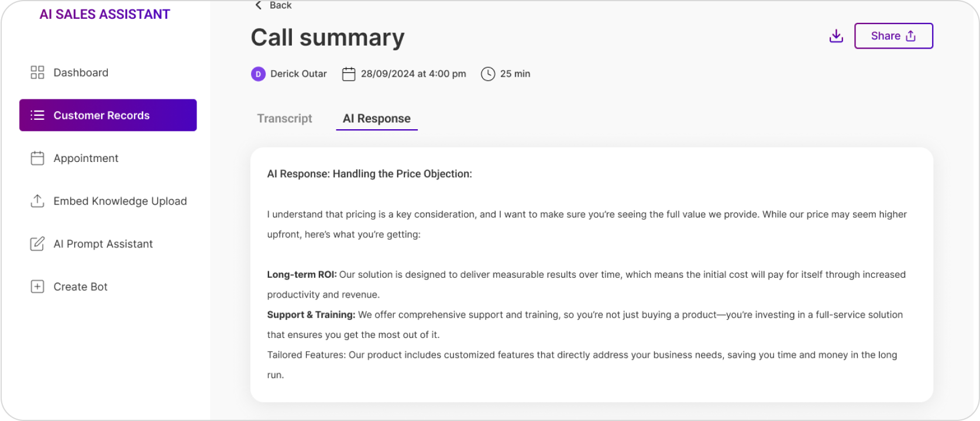Click the Create Bot plus icon
980x421 pixels.
tap(37, 287)
